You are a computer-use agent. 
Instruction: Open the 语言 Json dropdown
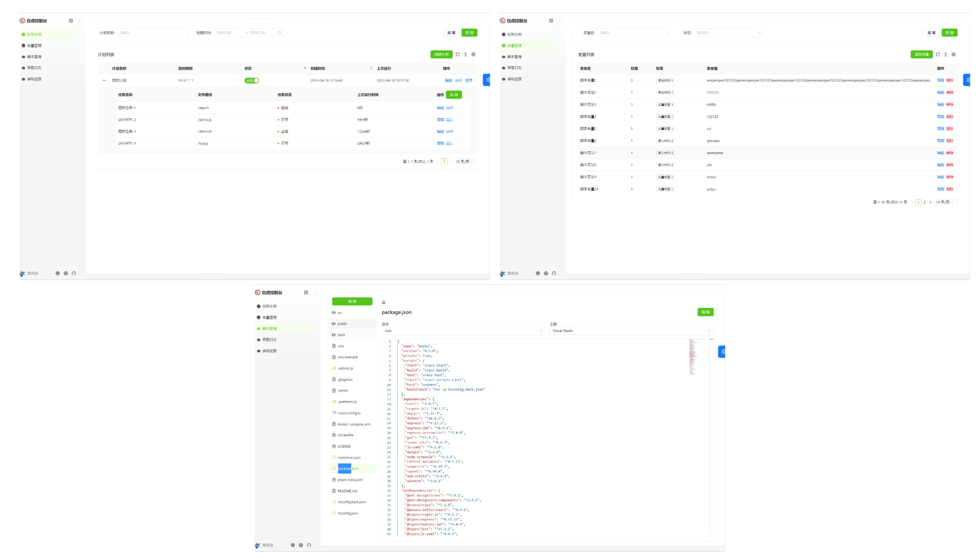point(463,331)
